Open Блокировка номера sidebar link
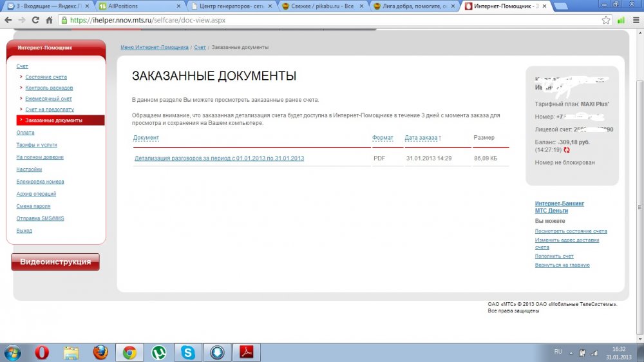The width and height of the screenshot is (644, 362). click(x=40, y=182)
